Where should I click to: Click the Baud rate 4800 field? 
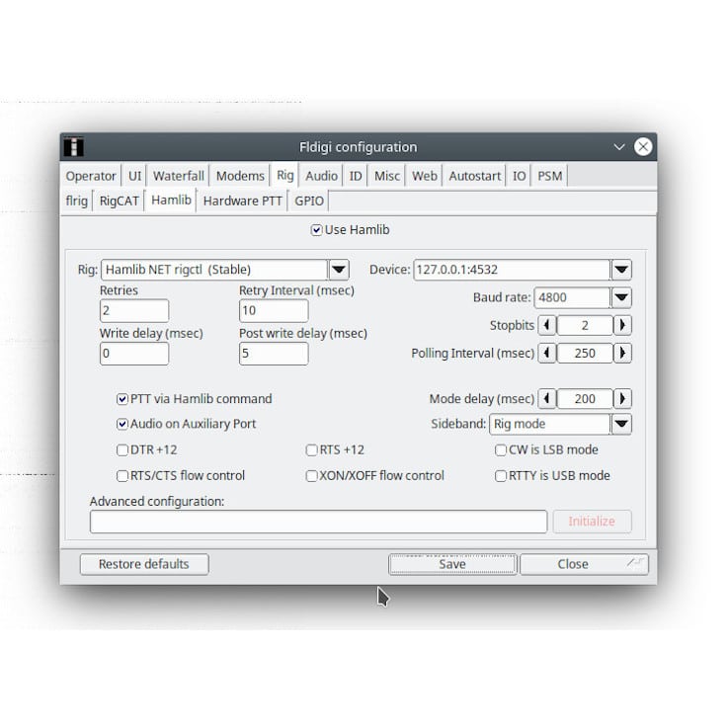[x=572, y=297]
